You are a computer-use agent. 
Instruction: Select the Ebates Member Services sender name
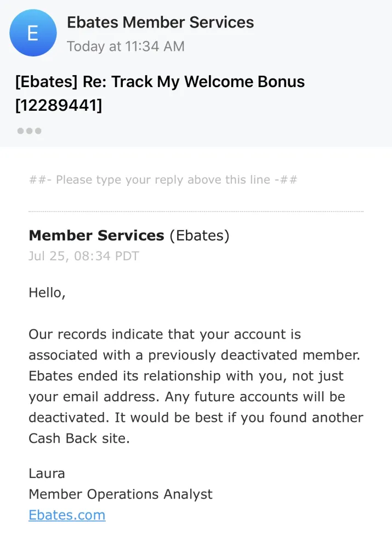tap(160, 22)
